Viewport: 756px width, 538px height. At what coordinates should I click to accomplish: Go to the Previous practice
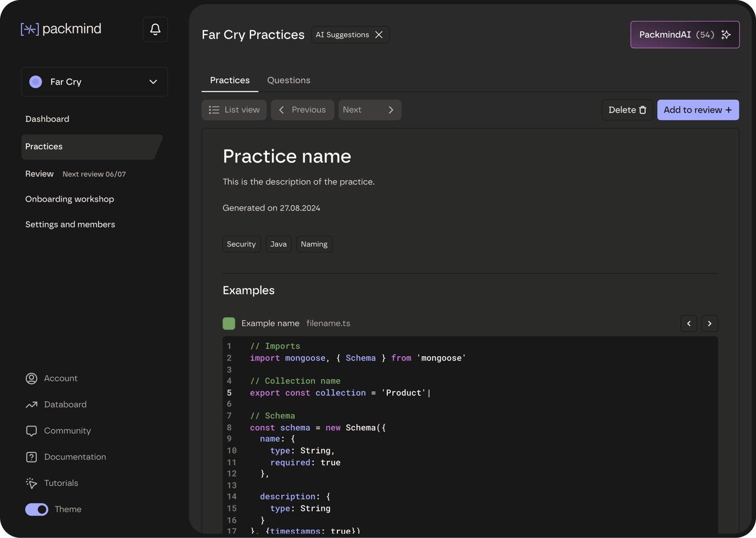click(302, 110)
